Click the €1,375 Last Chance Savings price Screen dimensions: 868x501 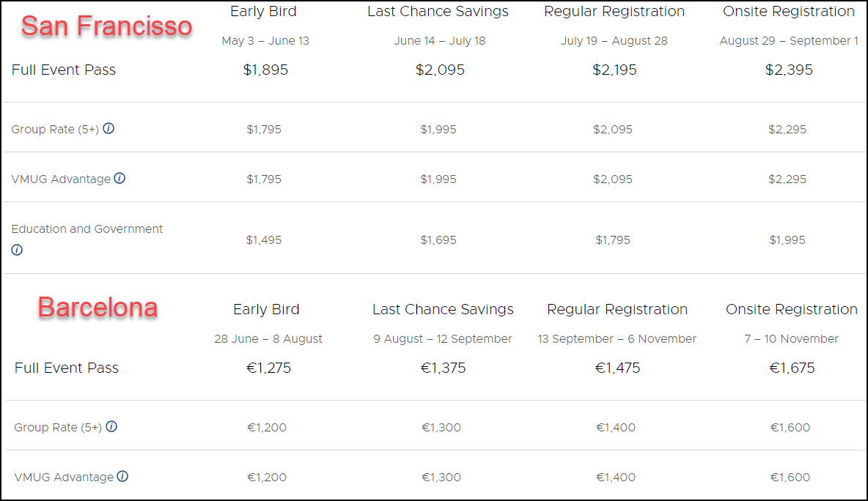point(443,368)
